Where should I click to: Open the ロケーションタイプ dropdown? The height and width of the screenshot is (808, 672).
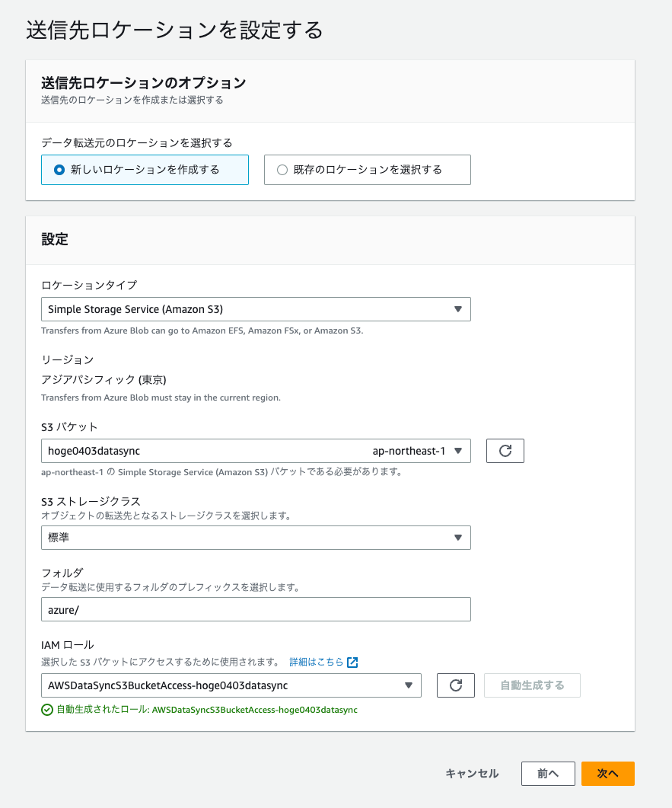click(458, 308)
